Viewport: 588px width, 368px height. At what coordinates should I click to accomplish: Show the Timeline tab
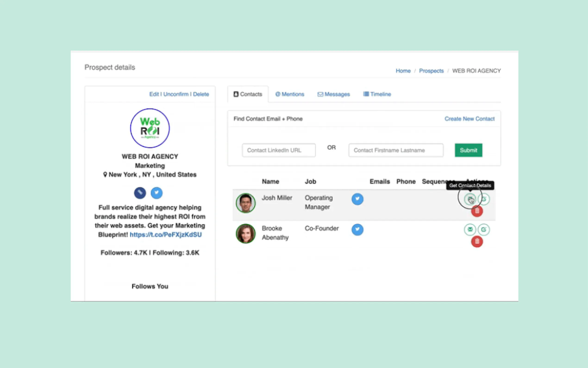[x=377, y=94]
